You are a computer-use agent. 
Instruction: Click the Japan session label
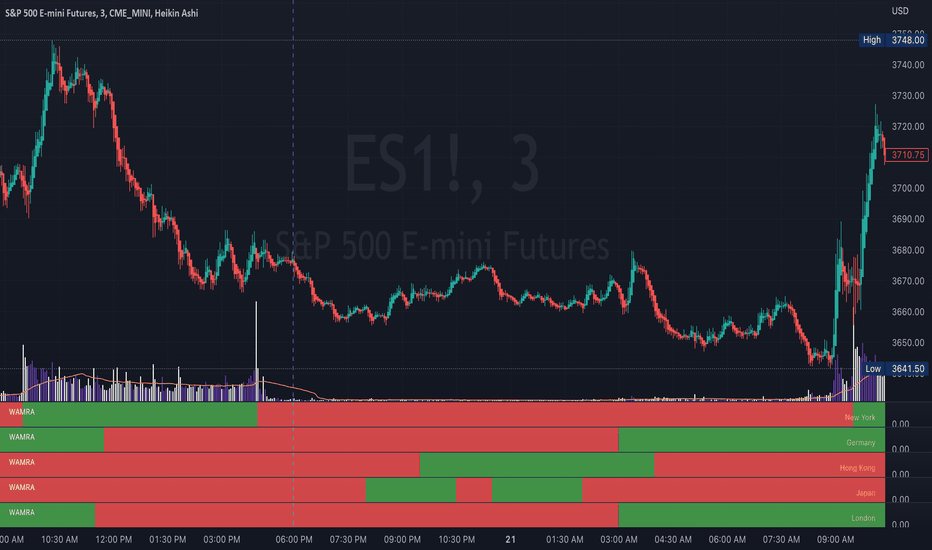(865, 493)
